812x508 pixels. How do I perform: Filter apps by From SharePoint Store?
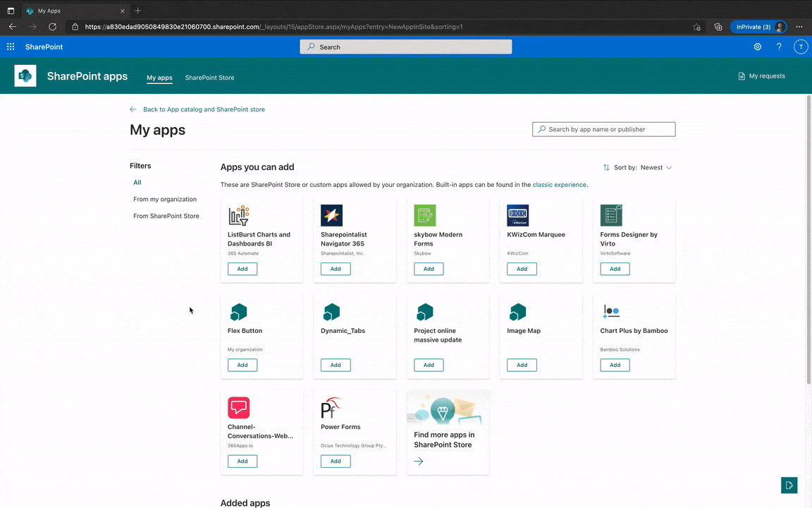pyautogui.click(x=166, y=216)
